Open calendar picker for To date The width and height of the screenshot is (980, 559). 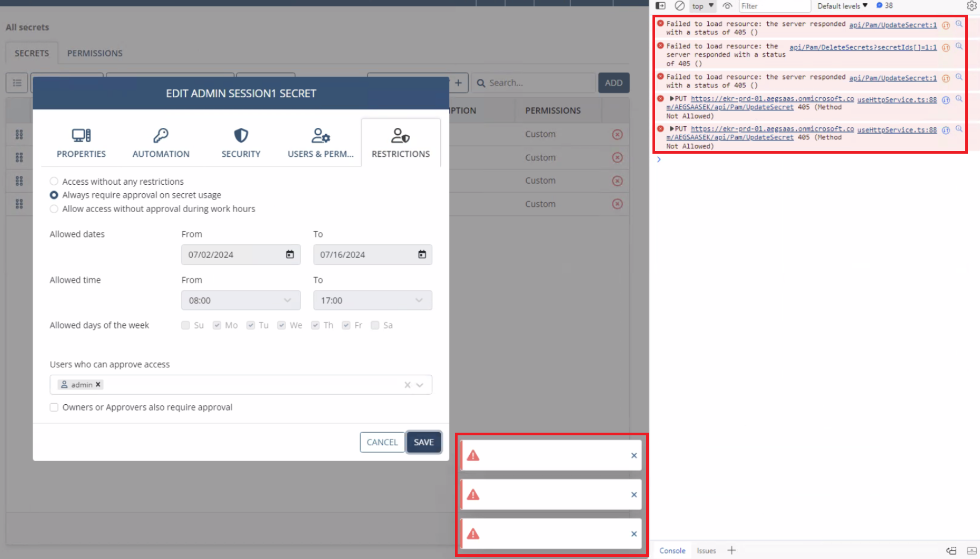[422, 255]
